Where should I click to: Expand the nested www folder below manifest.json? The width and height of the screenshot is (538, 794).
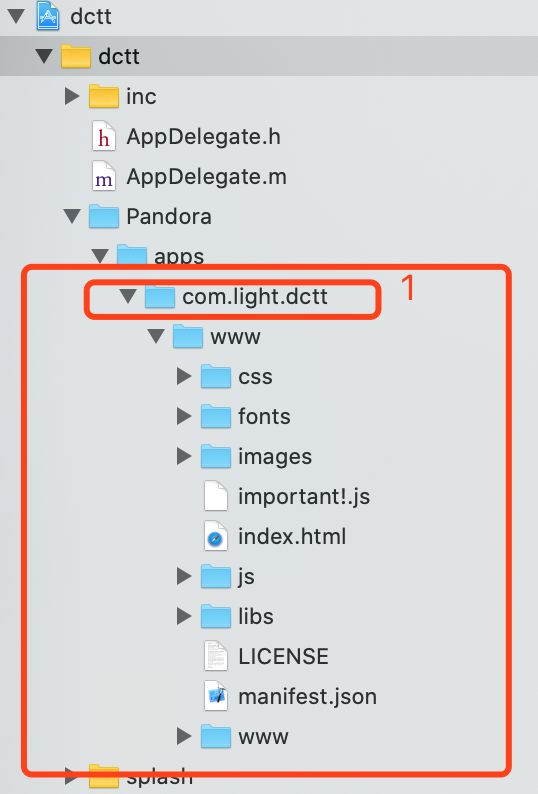click(x=184, y=736)
